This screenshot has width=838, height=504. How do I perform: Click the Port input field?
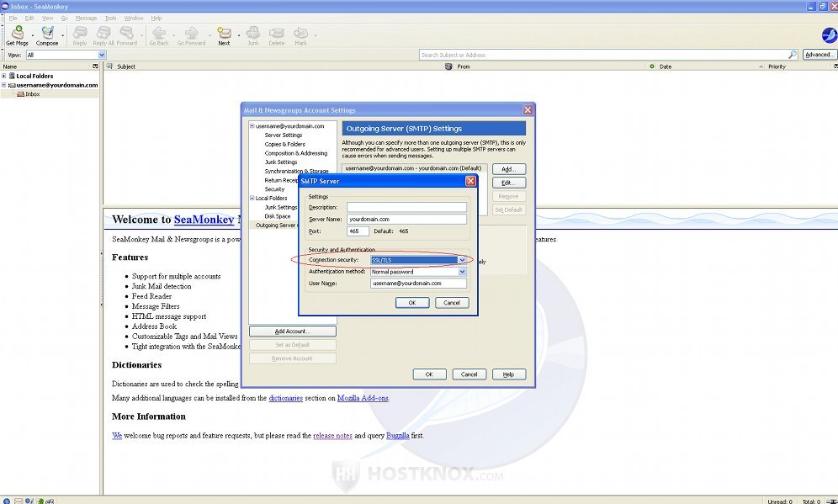tap(358, 231)
